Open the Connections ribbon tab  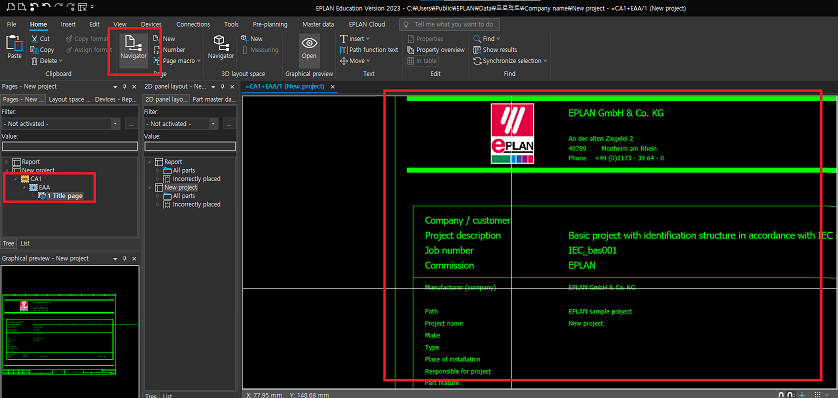pos(193,25)
